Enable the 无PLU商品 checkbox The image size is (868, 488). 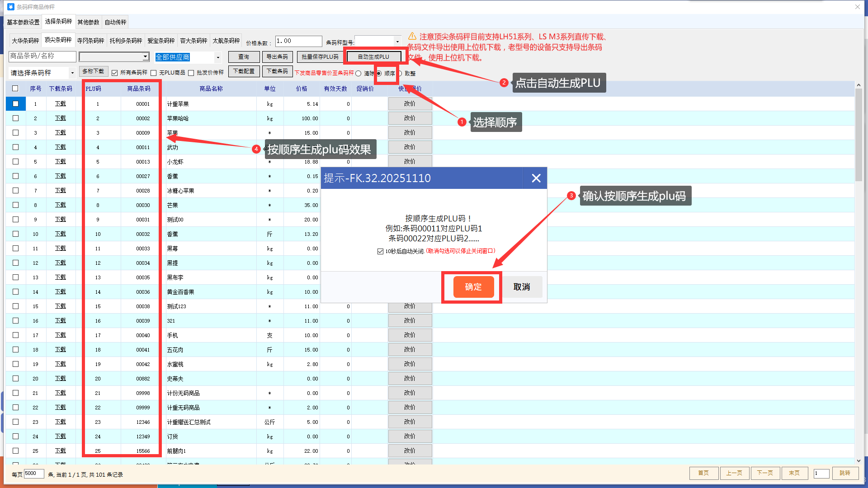154,73
